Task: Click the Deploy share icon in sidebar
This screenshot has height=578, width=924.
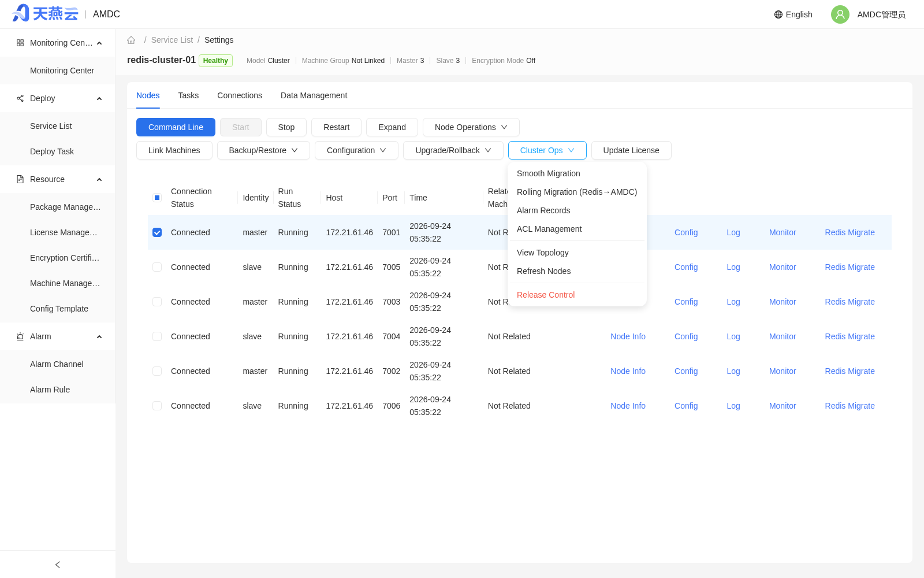Action: point(20,98)
